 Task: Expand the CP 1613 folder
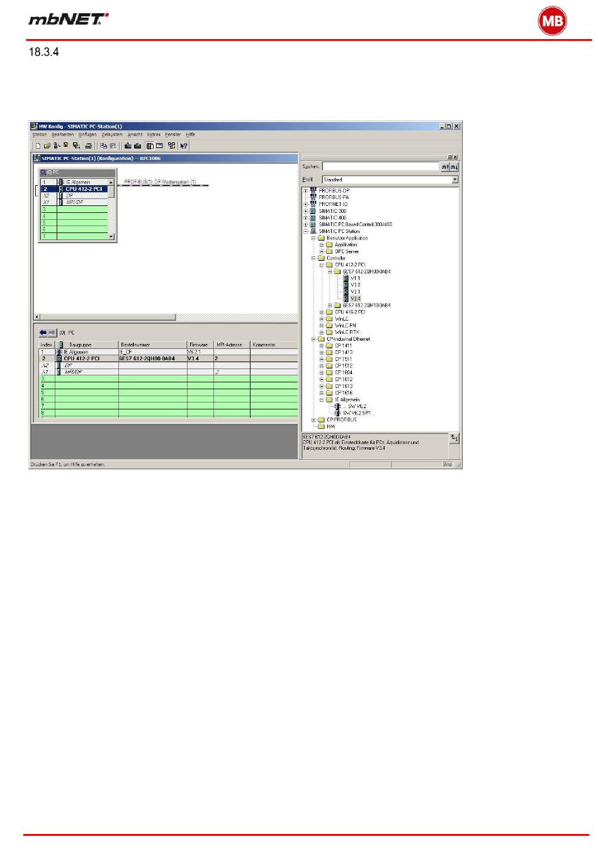(322, 386)
